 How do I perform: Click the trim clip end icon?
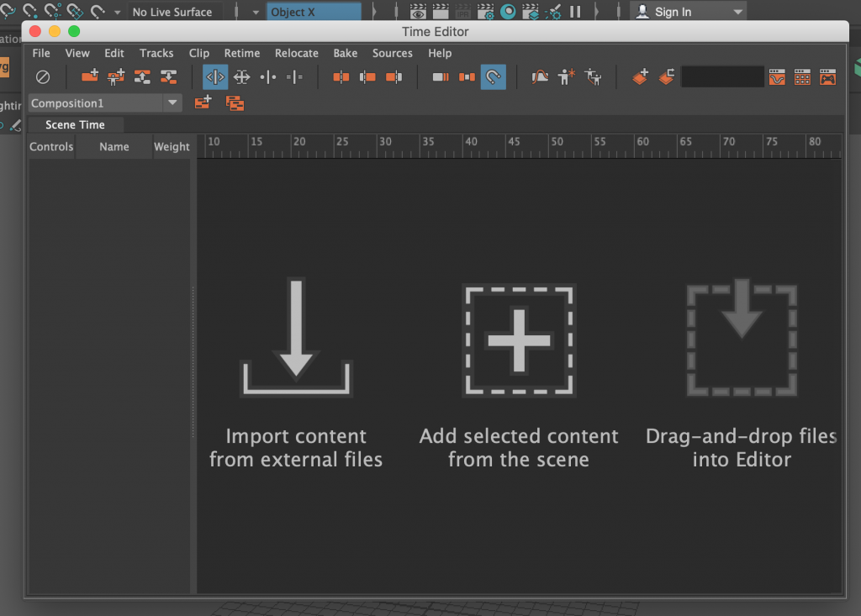[x=394, y=76]
